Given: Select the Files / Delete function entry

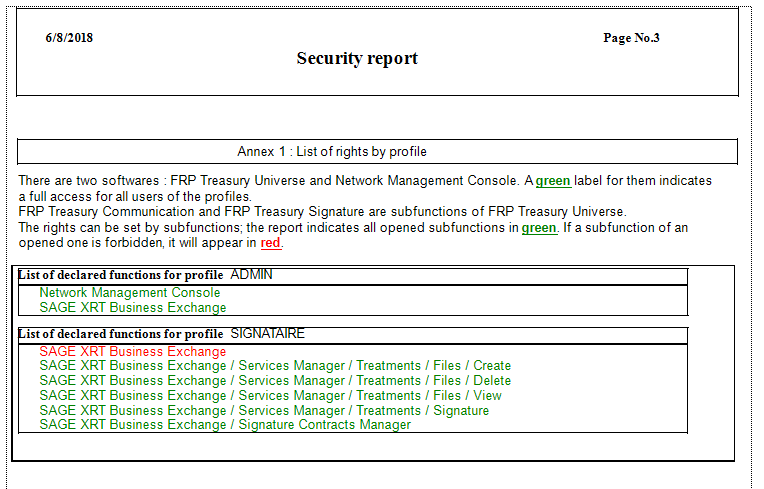Looking at the screenshot, I should point(275,380).
